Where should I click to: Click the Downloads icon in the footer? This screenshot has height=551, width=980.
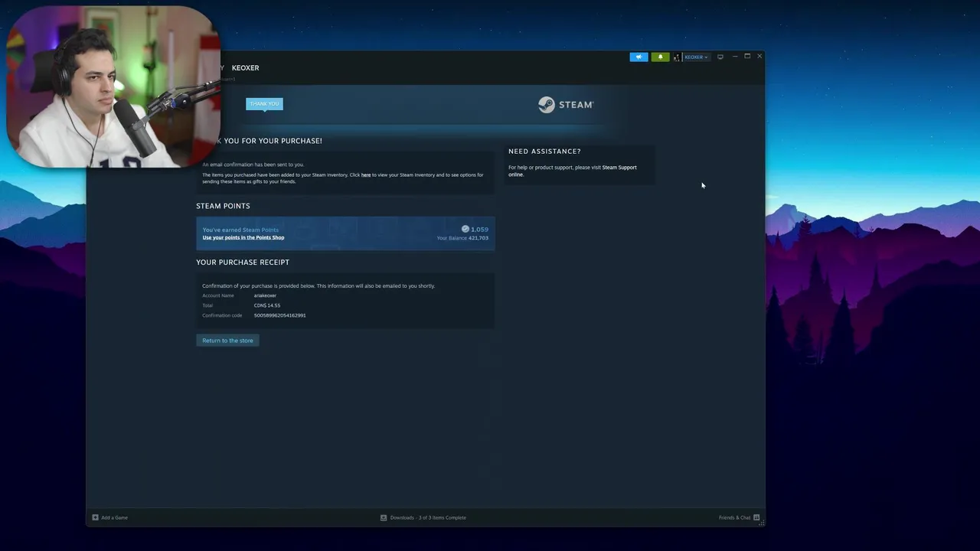(x=384, y=517)
